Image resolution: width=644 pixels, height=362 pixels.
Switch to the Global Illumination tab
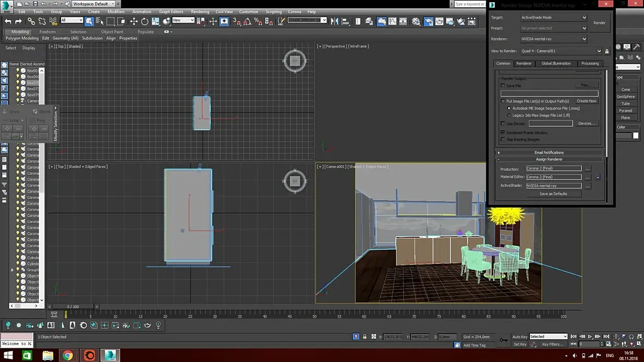pyautogui.click(x=556, y=63)
